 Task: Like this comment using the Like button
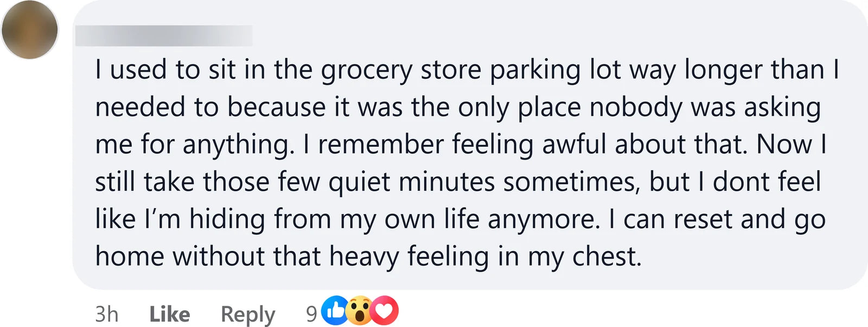[170, 314]
